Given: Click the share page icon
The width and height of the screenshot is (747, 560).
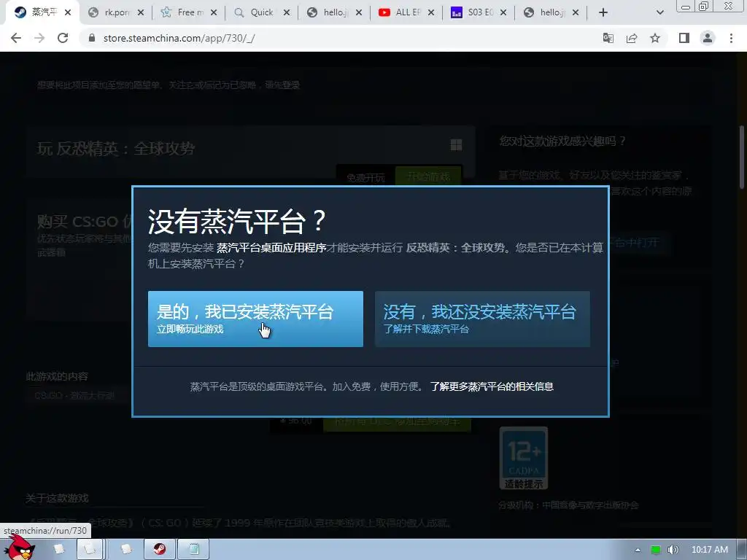Looking at the screenshot, I should 632,38.
